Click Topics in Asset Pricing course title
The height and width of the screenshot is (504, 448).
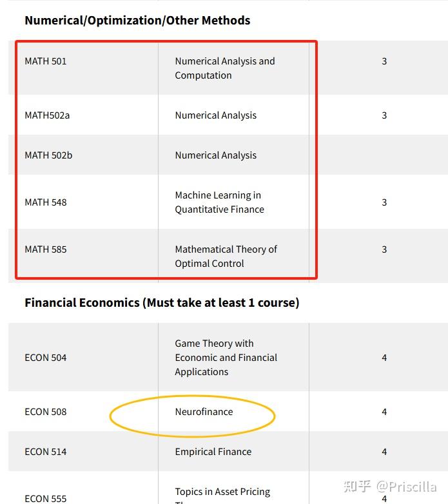(222, 492)
